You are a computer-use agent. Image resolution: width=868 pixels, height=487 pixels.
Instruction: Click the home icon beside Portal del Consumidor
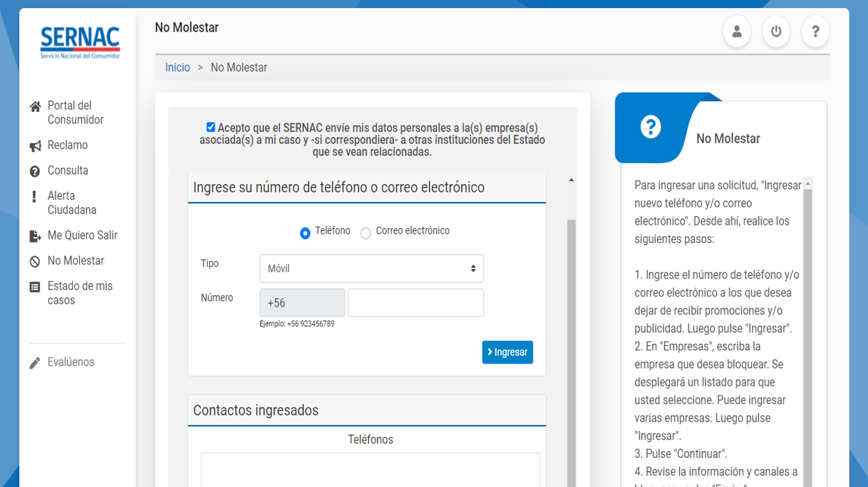click(35, 106)
